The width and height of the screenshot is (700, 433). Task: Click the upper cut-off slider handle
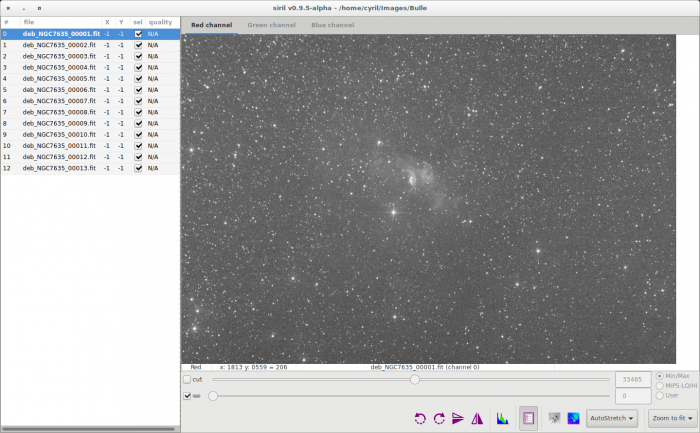point(415,379)
